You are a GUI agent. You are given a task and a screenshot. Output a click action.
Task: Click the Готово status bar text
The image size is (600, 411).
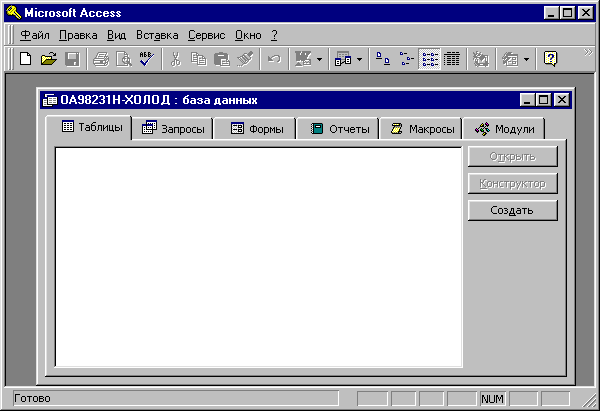tap(32, 398)
